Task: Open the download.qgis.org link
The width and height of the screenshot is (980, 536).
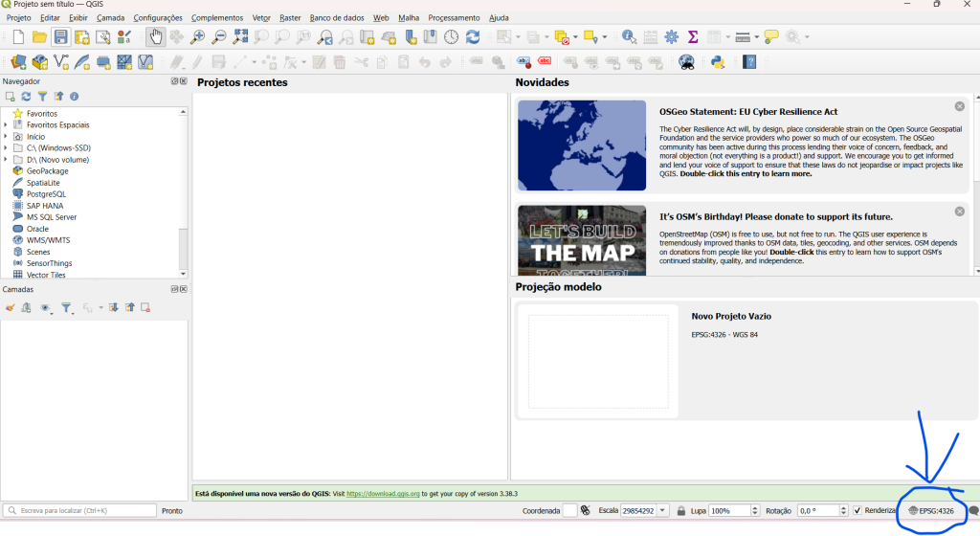Action: (x=383, y=494)
